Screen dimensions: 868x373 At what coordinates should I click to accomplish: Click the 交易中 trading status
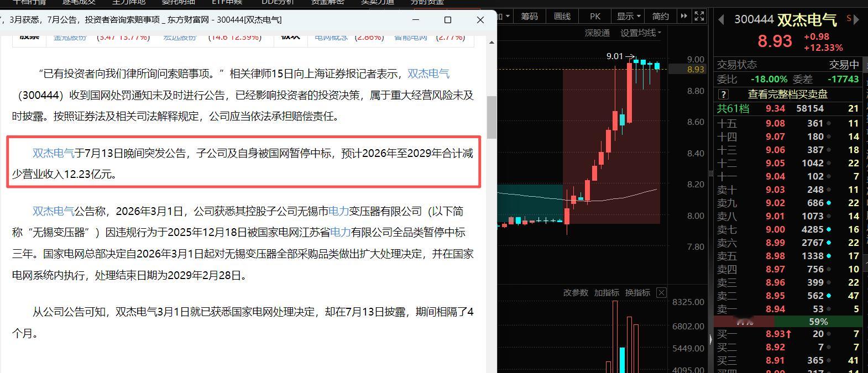click(x=844, y=65)
